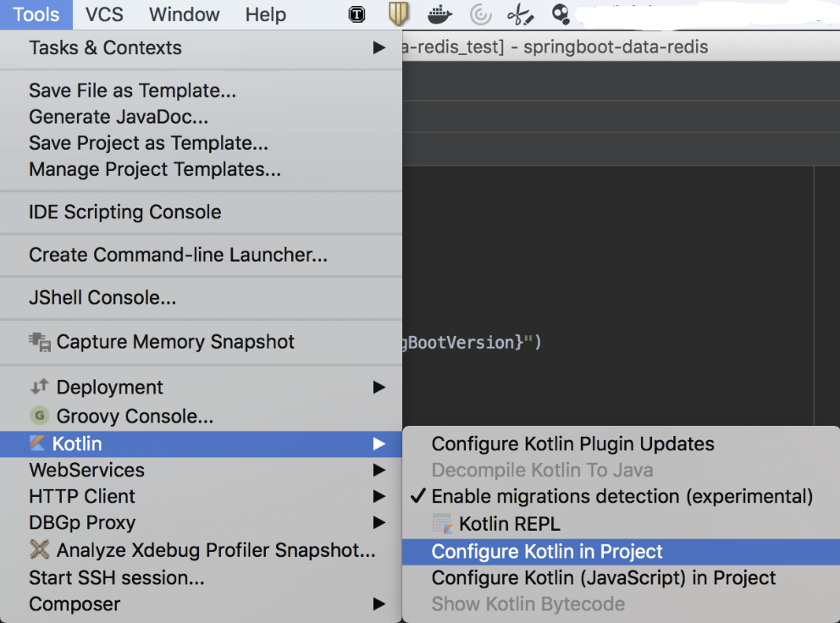The height and width of the screenshot is (623, 840).
Task: Click the Typora T icon in menu bar
Action: tap(356, 14)
